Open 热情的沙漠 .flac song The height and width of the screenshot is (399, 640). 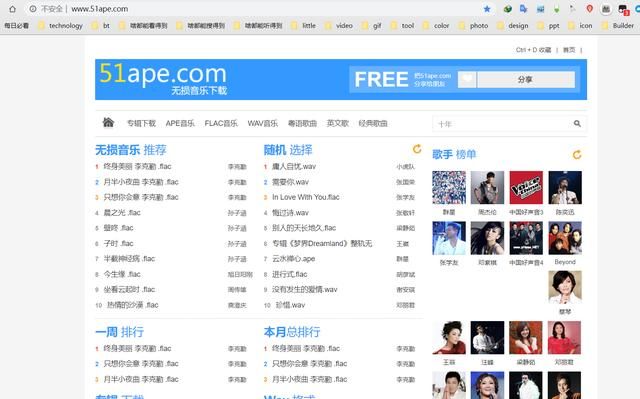133,305
